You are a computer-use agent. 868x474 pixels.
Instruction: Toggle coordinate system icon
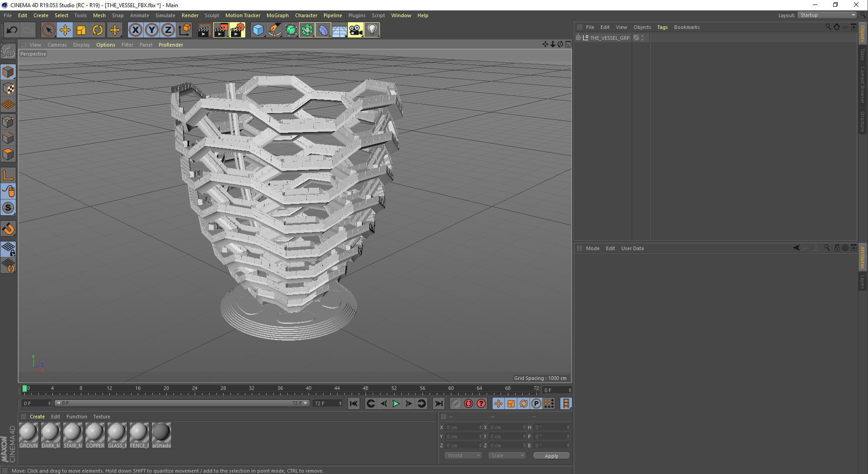(x=184, y=30)
